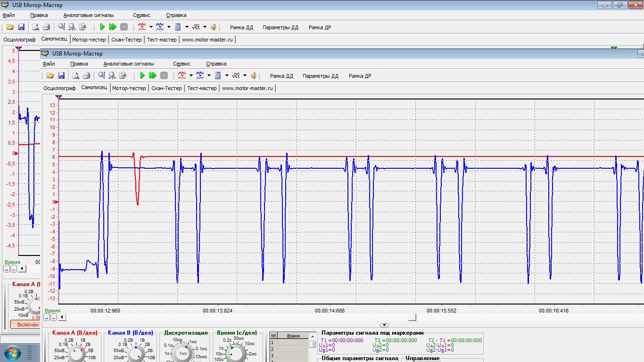Screen dimensions: 644x362
Task: Open Аналоговые сигналы menu in front window
Action: coord(129,64)
